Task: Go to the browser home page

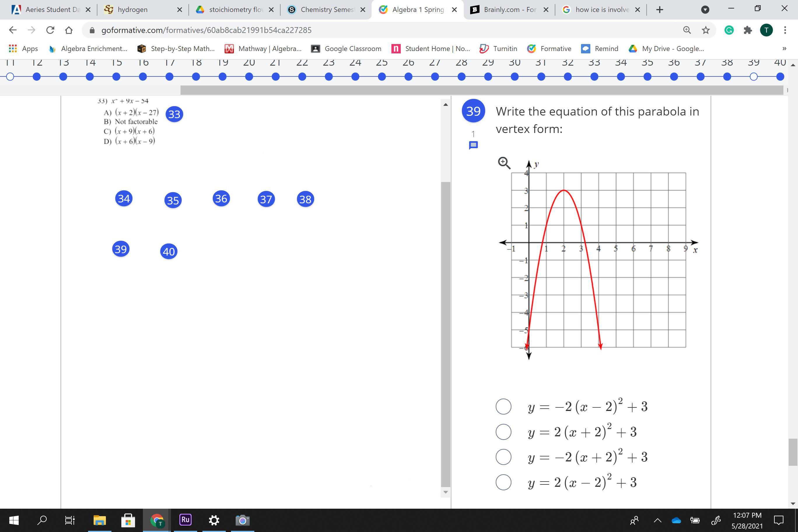Action: tap(69, 30)
